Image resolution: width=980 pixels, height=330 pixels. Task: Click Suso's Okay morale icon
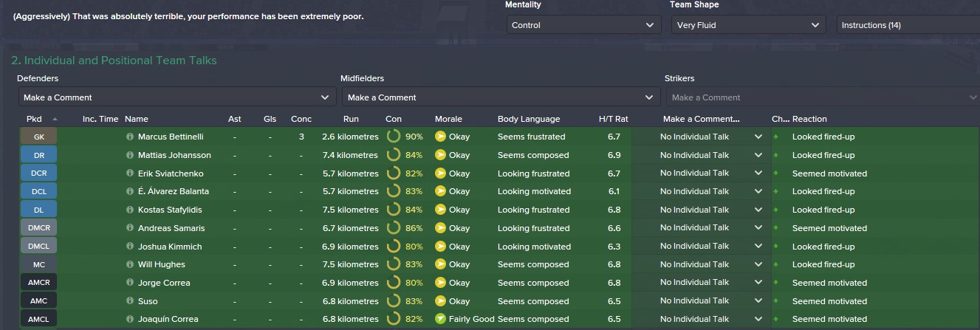point(441,301)
